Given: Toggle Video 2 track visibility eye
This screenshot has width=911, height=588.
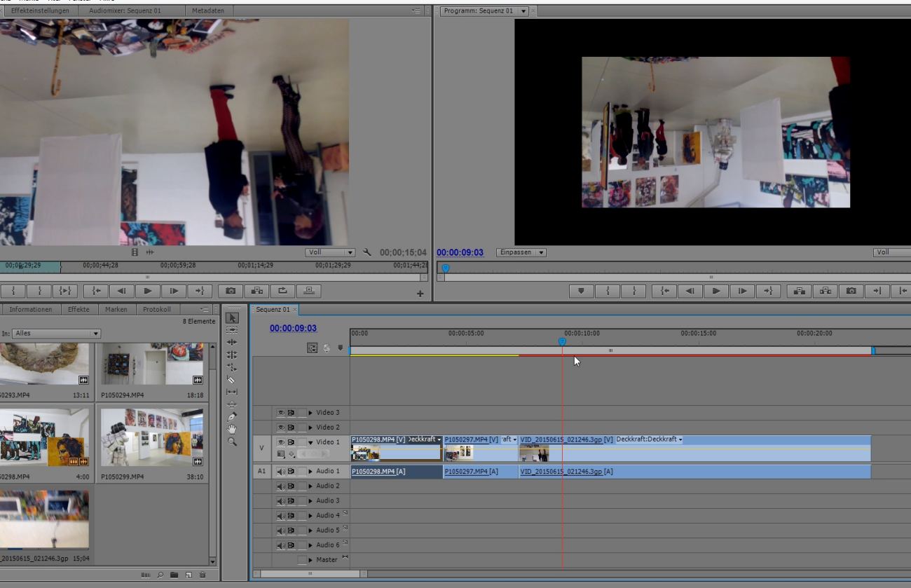Looking at the screenshot, I should [281, 428].
